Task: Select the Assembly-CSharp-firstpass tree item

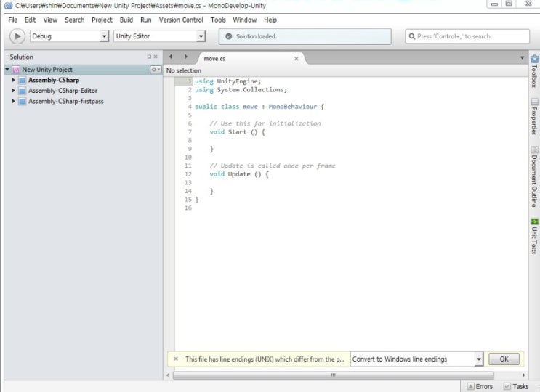Action: click(x=66, y=102)
